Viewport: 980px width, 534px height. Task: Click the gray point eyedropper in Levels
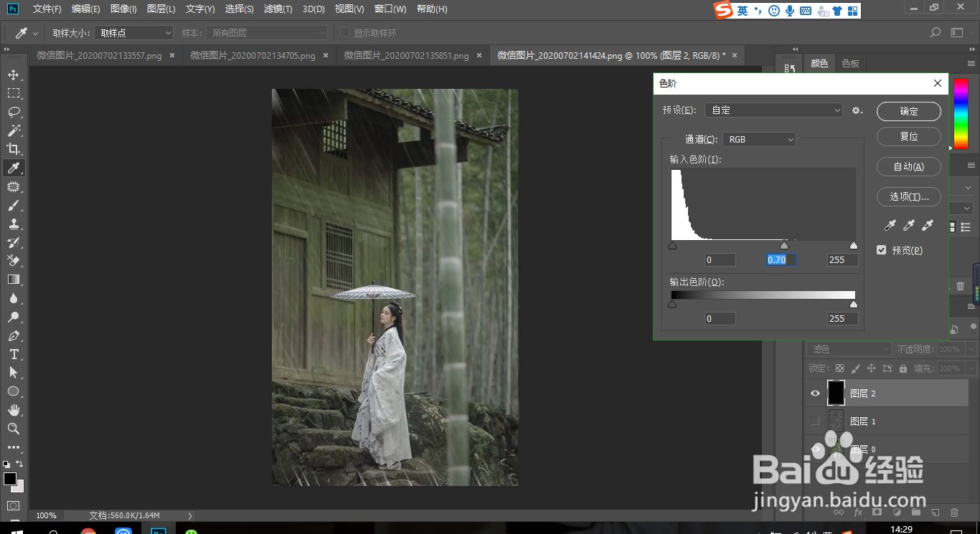point(909,226)
